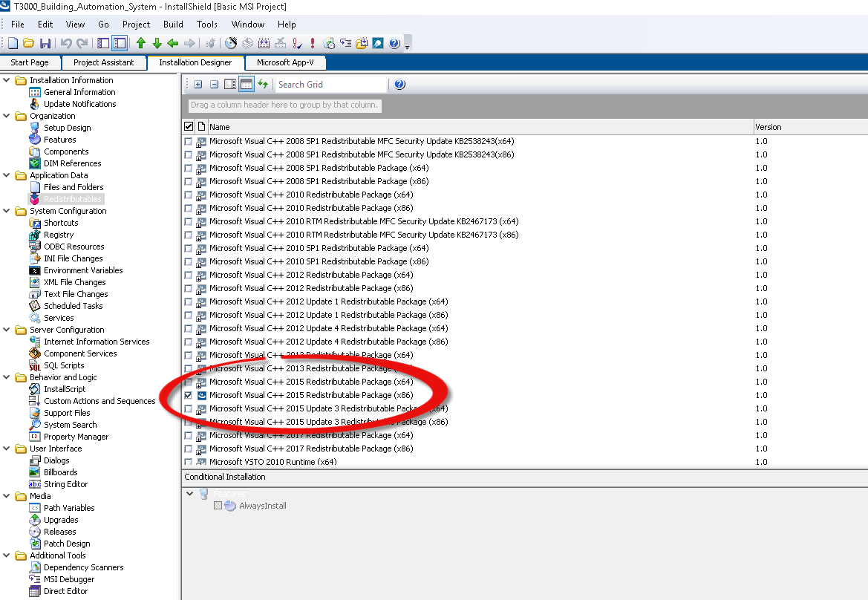Collapse the Behavior and Logic tree node

pyautogui.click(x=7, y=377)
